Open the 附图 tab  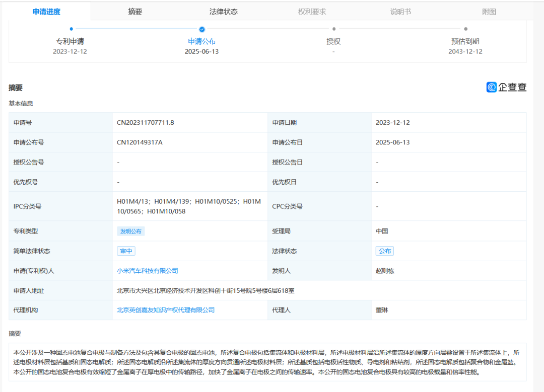[x=489, y=12]
